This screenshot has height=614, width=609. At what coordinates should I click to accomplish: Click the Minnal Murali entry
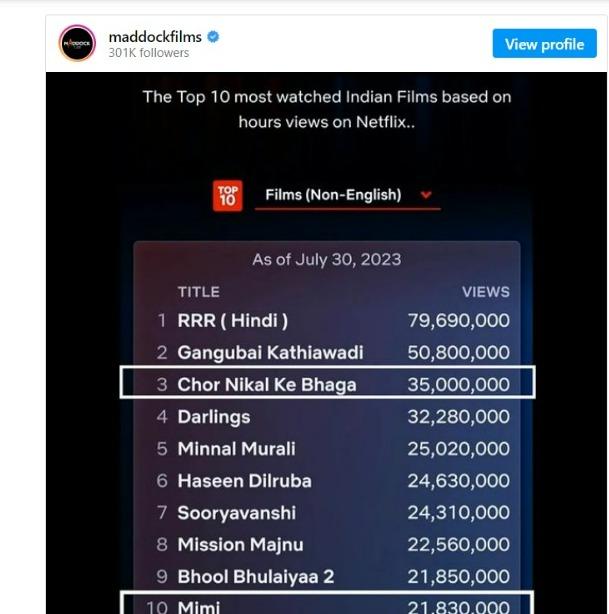click(237, 449)
